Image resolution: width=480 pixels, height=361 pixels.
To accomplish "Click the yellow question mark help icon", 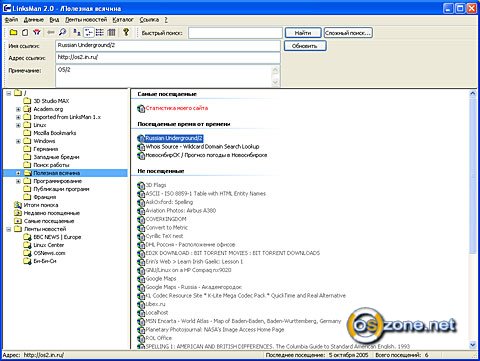I will pos(126,32).
